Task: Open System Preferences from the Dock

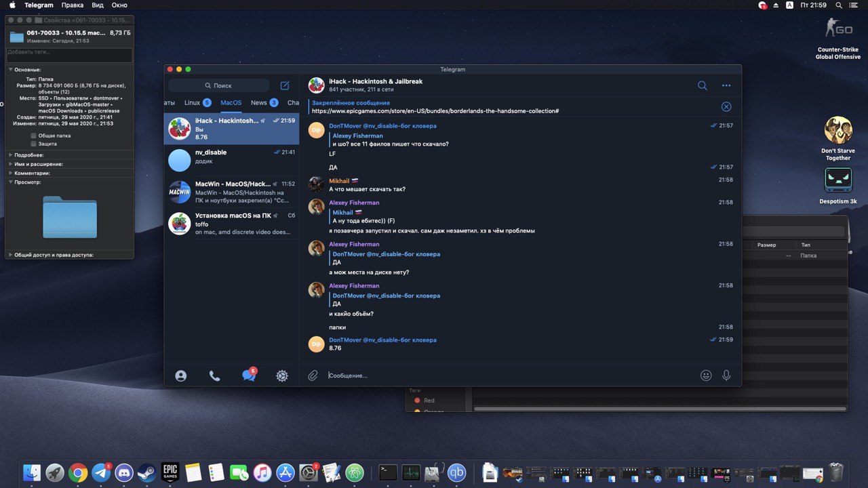Action: (309, 472)
